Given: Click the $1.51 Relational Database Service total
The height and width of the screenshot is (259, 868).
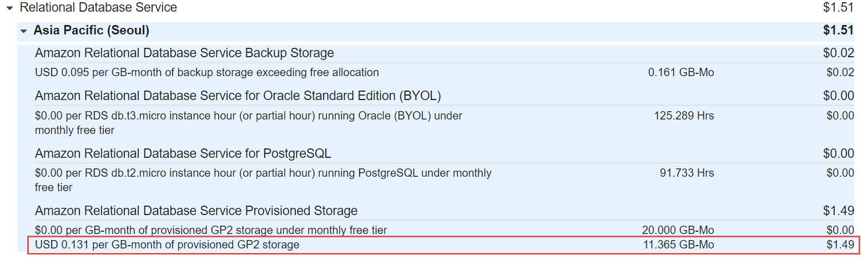Looking at the screenshot, I should (839, 8).
